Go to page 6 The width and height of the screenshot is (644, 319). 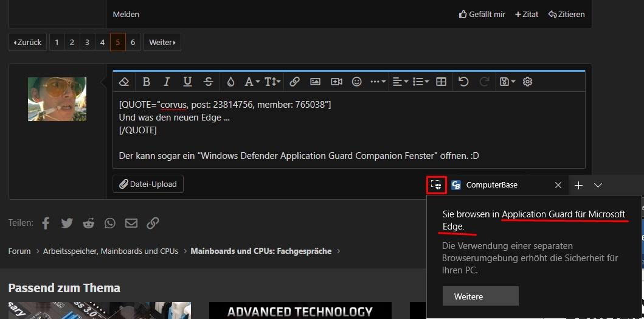click(x=133, y=42)
